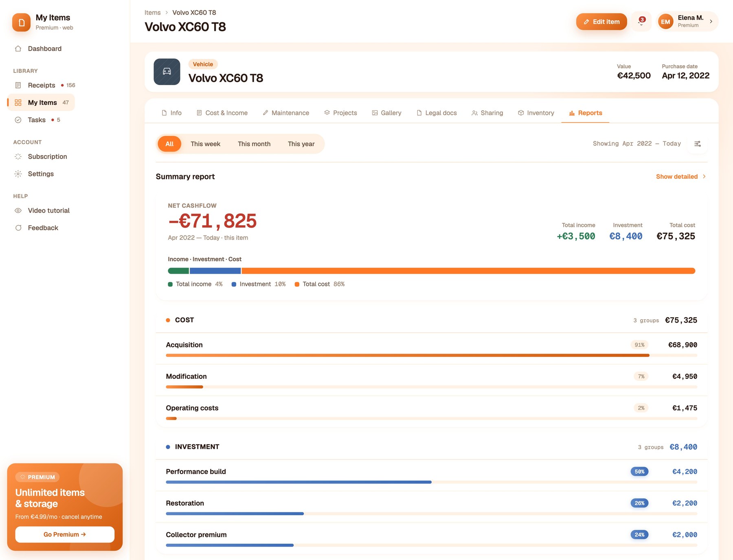Open Settings in the sidebar

[x=41, y=174]
